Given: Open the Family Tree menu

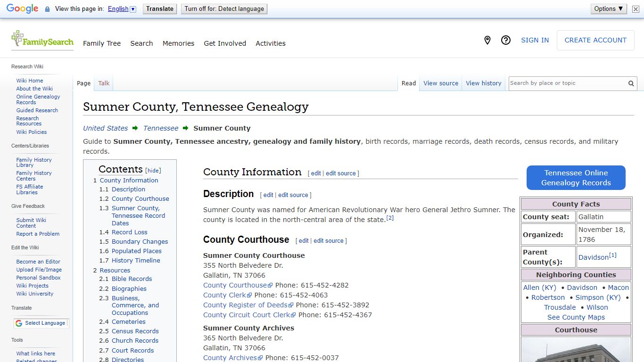Looking at the screenshot, I should 102,43.
